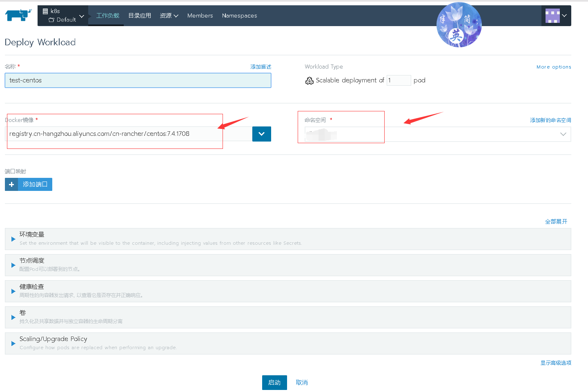Expand the 节点调度 section
This screenshot has width=588, height=392.
pos(288,265)
